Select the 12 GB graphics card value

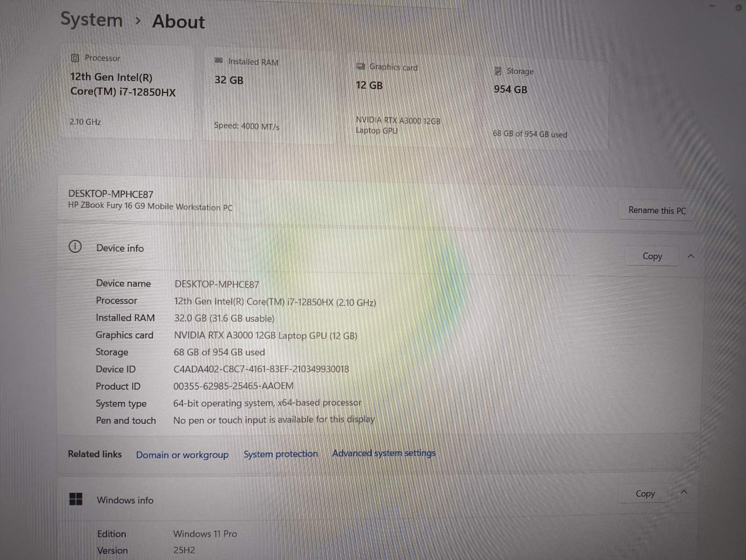[369, 85]
